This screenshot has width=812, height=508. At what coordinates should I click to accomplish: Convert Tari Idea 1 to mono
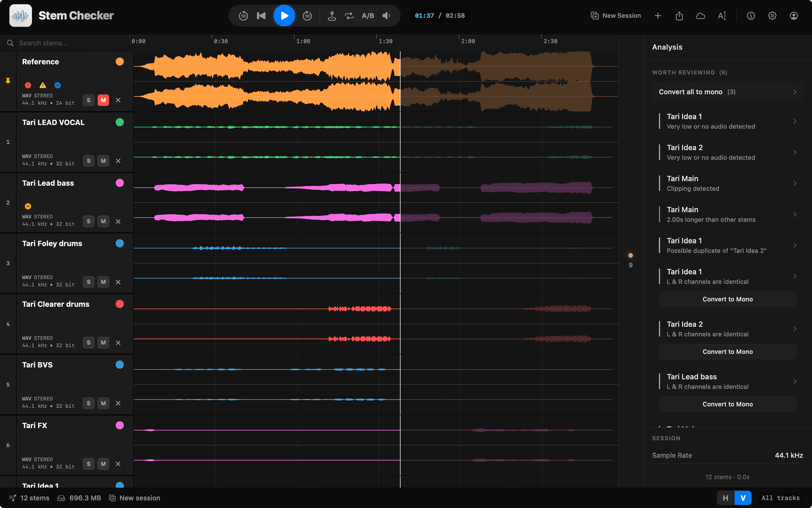(727, 299)
